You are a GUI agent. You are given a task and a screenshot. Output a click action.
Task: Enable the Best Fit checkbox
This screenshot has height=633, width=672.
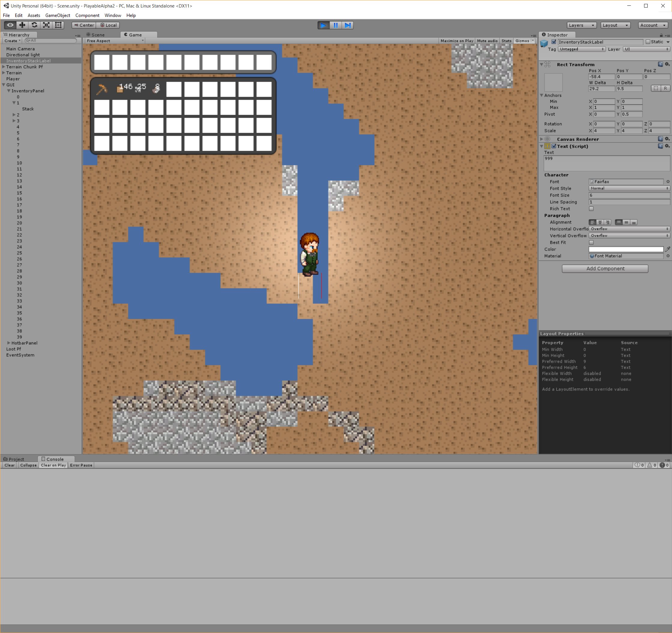pyautogui.click(x=591, y=242)
